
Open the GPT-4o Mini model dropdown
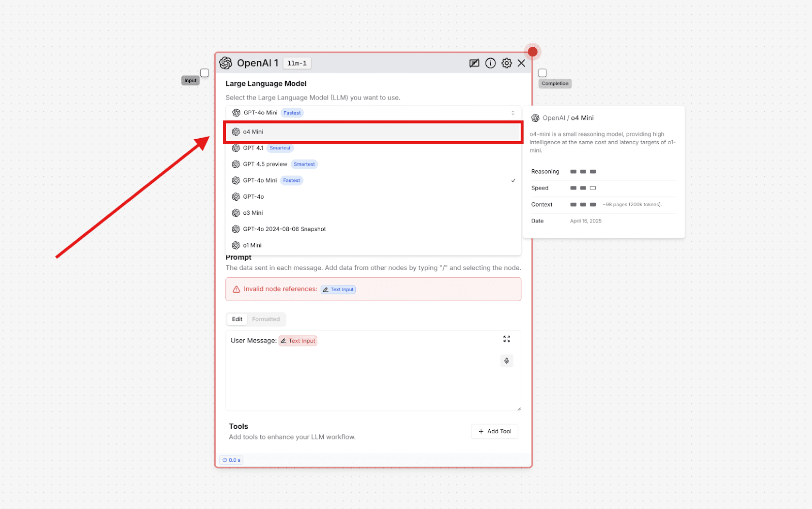click(x=373, y=113)
